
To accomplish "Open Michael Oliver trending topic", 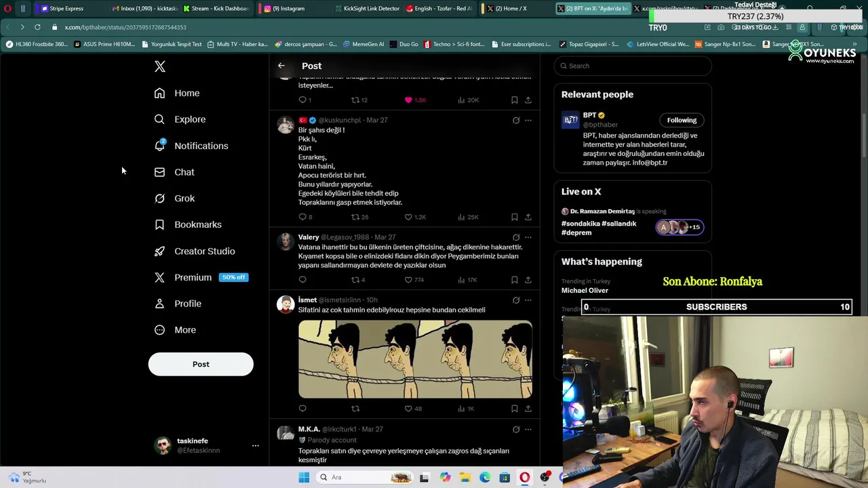I will [x=585, y=290].
